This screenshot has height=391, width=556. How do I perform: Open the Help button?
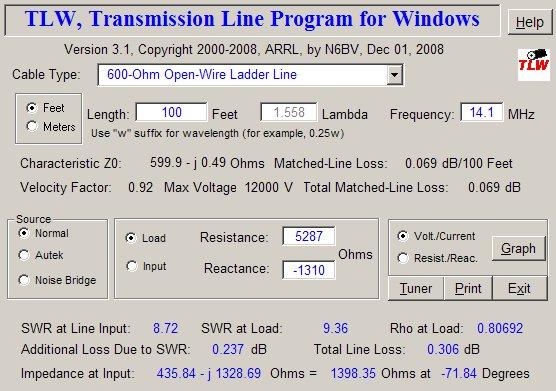[x=530, y=22]
